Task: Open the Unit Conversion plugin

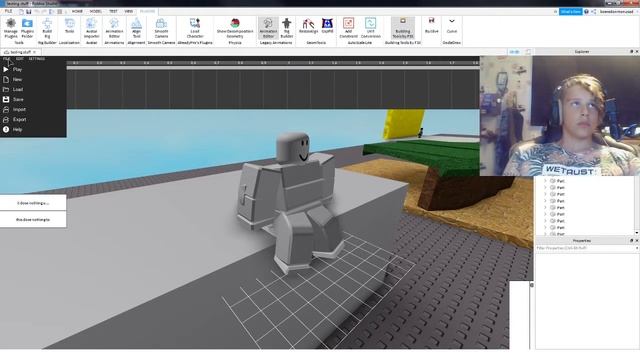Action: click(370, 28)
